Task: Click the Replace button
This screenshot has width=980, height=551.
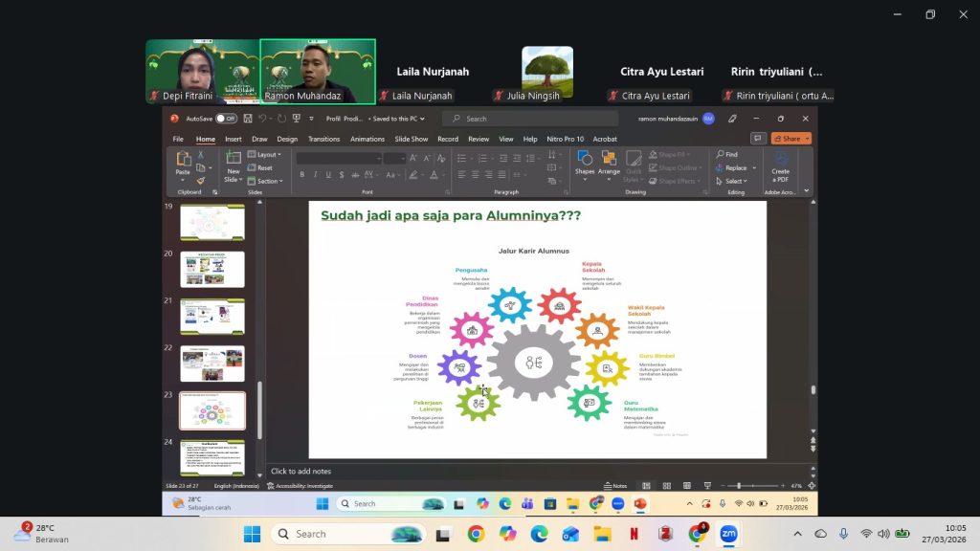Action: tap(736, 167)
